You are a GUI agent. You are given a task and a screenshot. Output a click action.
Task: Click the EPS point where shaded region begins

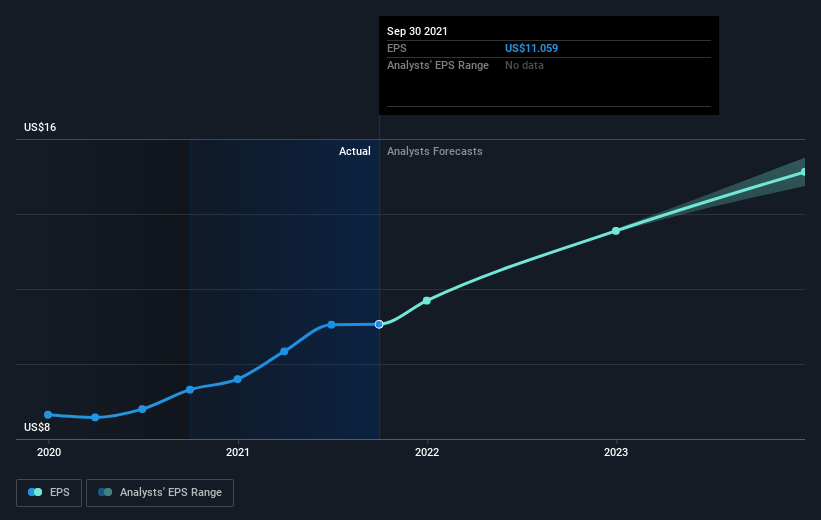190,390
